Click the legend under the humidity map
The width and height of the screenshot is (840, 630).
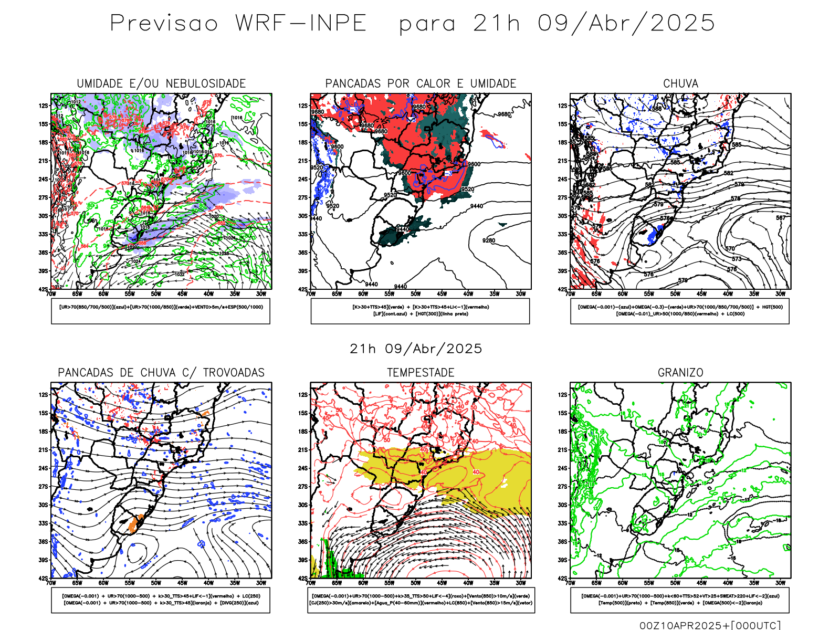coord(161,311)
